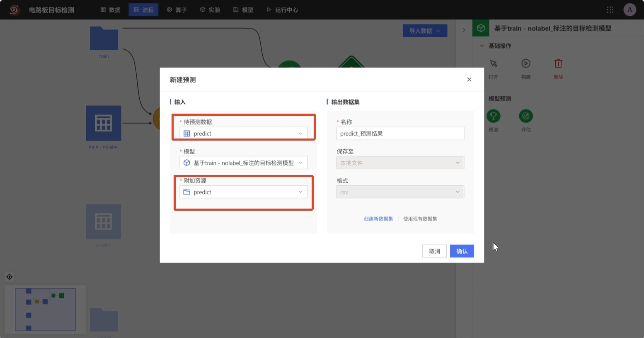Open the 数据 menu tab
This screenshot has width=644, height=338.
110,10
